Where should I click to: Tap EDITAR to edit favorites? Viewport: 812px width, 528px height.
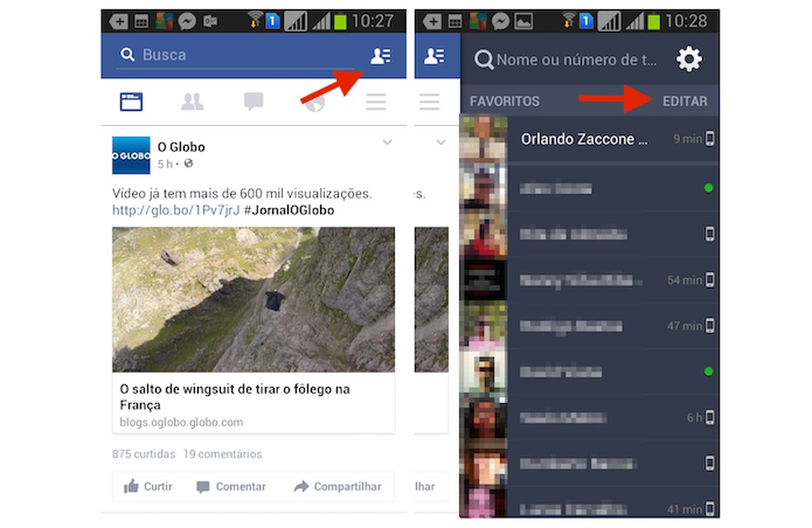(685, 101)
